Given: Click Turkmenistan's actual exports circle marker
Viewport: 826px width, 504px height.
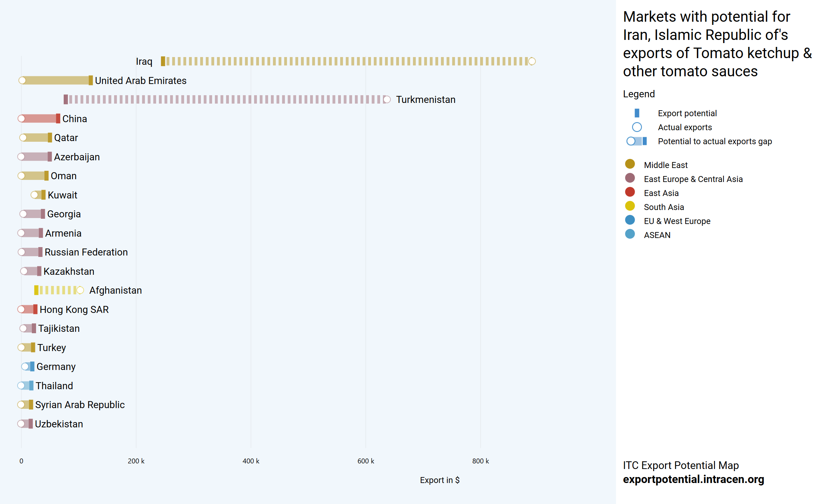Looking at the screenshot, I should coord(387,100).
